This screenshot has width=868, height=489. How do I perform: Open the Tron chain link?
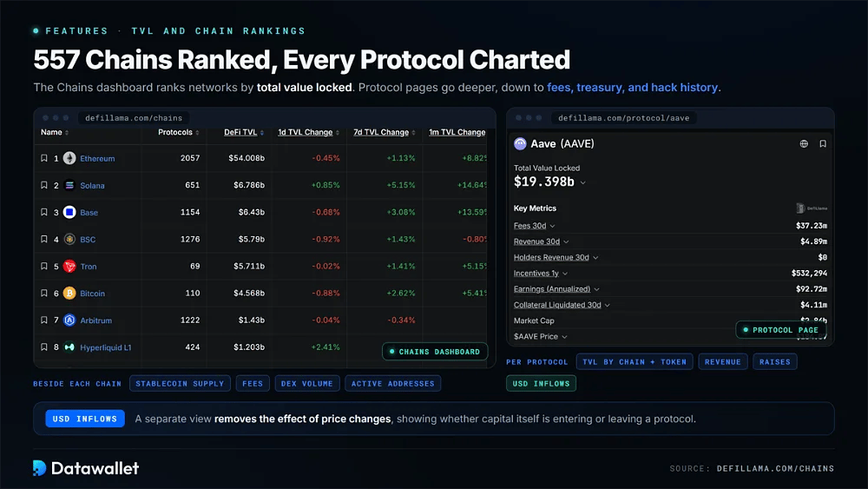pos(89,267)
